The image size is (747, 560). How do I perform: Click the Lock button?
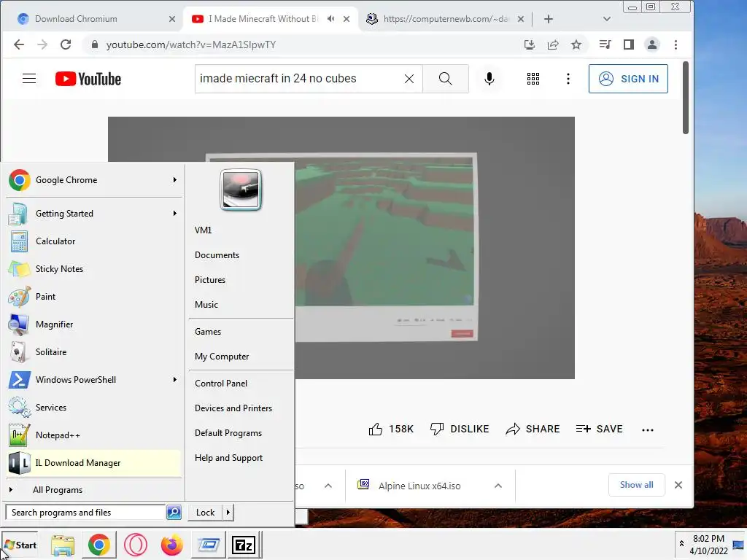point(205,513)
